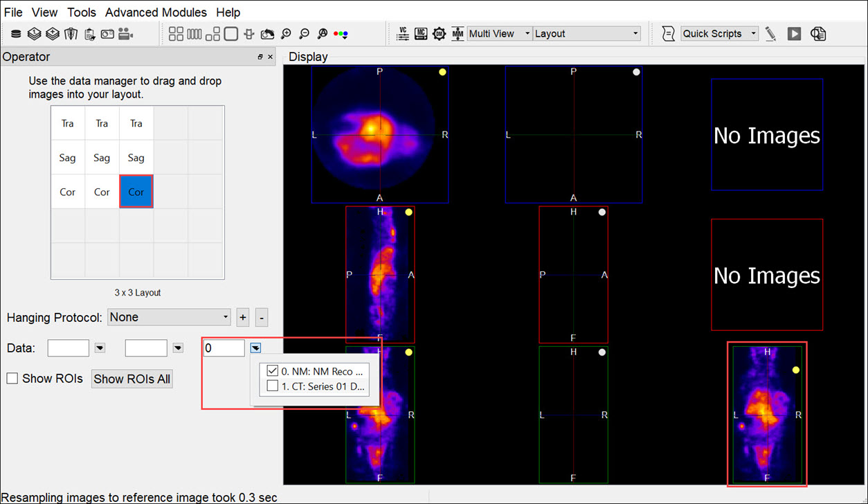Open the Advanced Modules menu
The height and width of the screenshot is (504, 868).
pos(156,12)
